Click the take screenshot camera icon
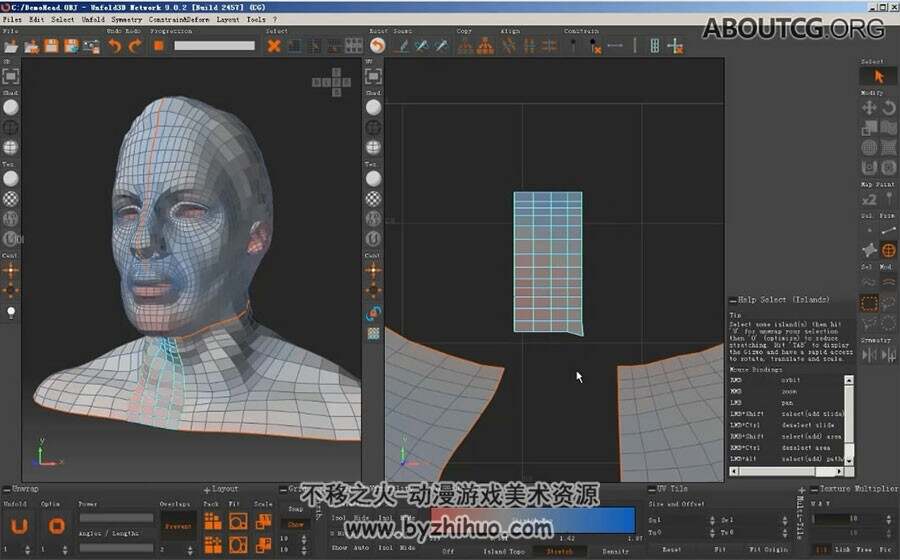This screenshot has height=560, width=900. coord(91,46)
